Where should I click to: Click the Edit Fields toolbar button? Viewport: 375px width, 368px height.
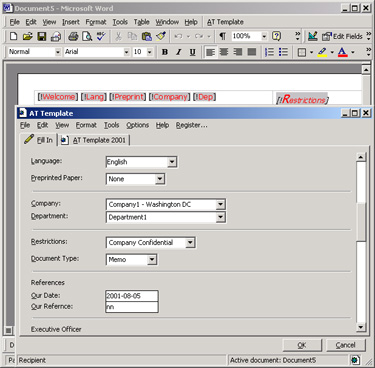[x=342, y=36]
